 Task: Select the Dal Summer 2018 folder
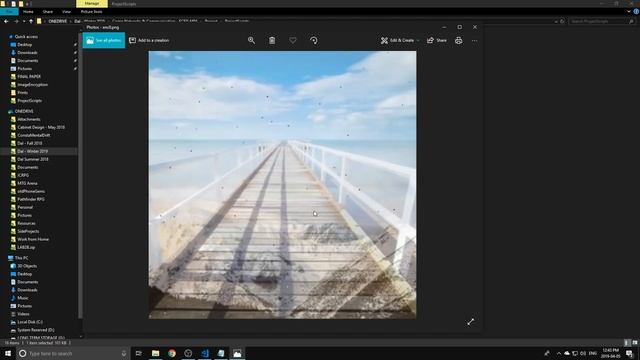(x=33, y=159)
